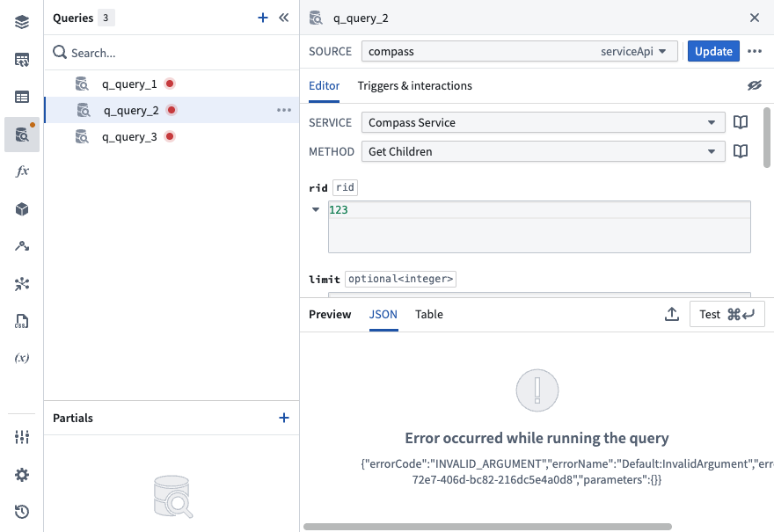Click the export upload icon in Preview
Image resolution: width=774 pixels, height=532 pixels.
pyautogui.click(x=672, y=315)
